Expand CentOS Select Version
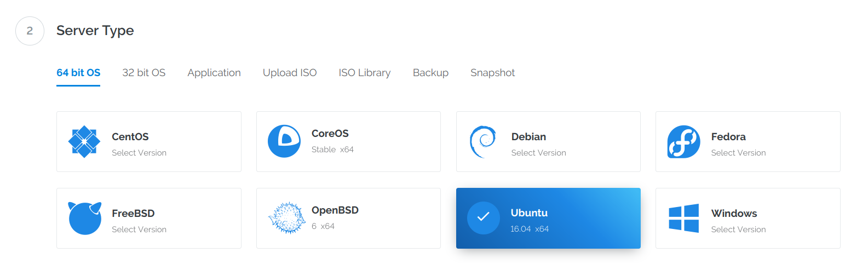This screenshot has height=264, width=868. tap(139, 153)
